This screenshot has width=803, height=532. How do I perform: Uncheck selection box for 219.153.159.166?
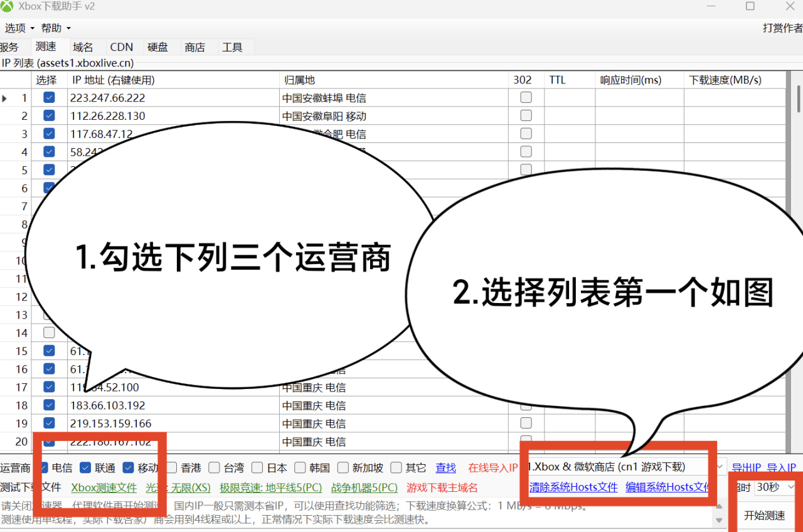[x=49, y=423]
